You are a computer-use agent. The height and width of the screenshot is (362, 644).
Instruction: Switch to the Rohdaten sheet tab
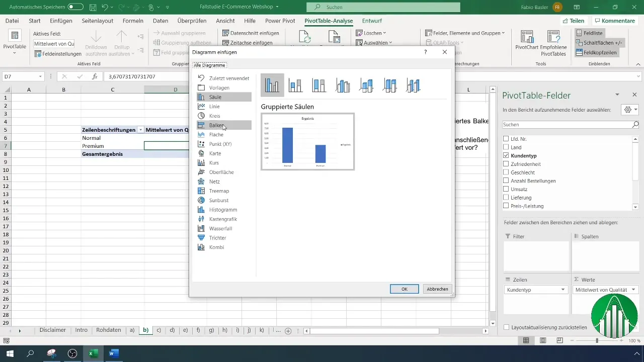pyautogui.click(x=109, y=330)
